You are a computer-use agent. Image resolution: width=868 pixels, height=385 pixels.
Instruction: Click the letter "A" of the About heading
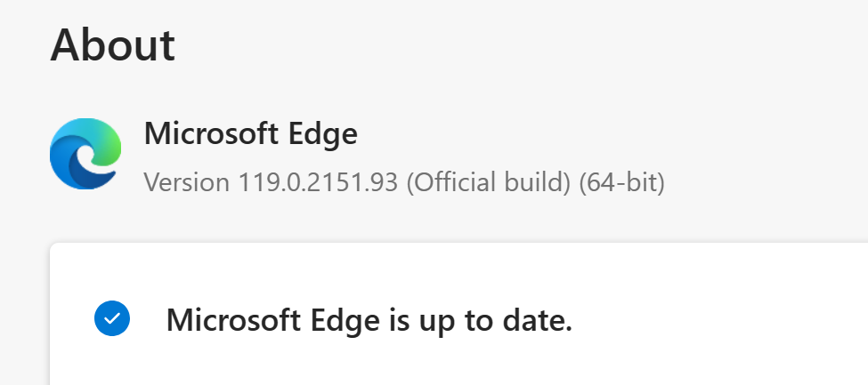(x=68, y=44)
